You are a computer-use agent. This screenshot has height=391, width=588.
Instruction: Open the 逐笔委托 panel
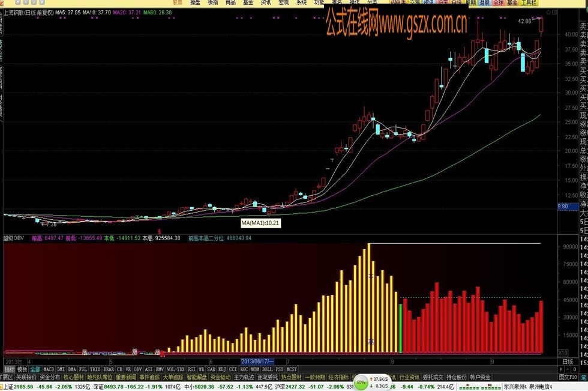[x=268, y=377]
